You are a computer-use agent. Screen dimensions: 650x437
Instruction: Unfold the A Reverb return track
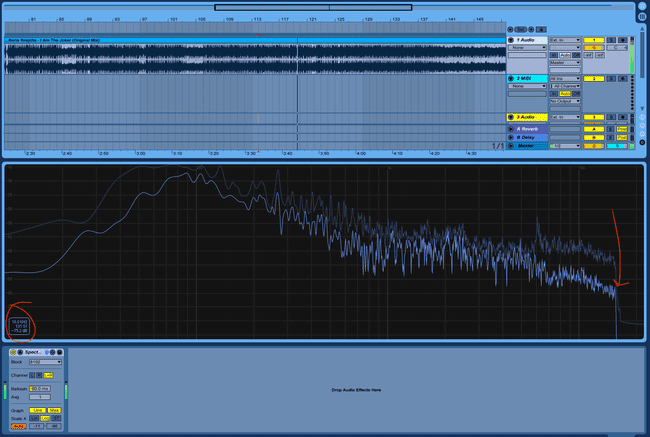[x=511, y=129]
